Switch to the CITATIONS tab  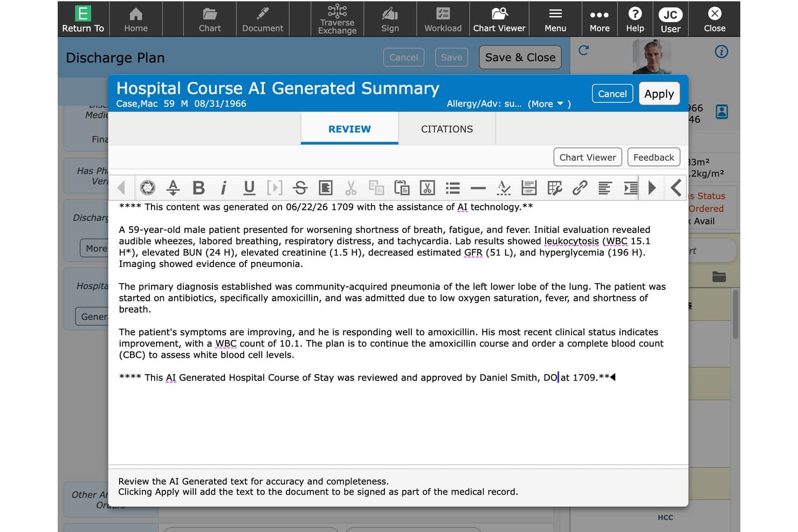(447, 129)
